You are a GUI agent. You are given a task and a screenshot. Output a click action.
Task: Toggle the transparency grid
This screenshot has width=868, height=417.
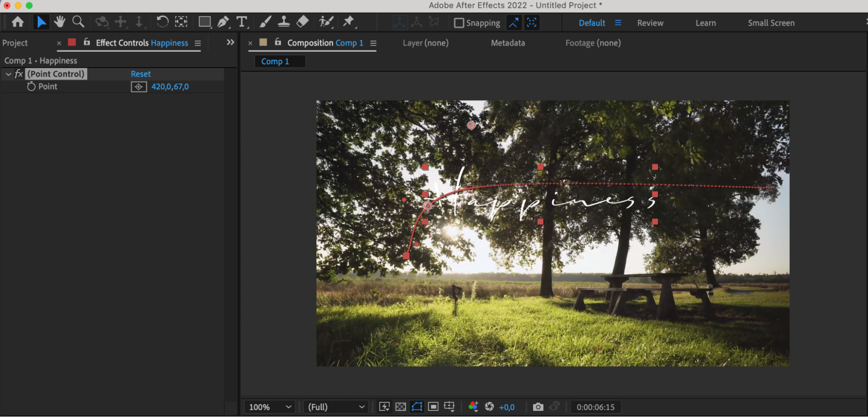[400, 407]
